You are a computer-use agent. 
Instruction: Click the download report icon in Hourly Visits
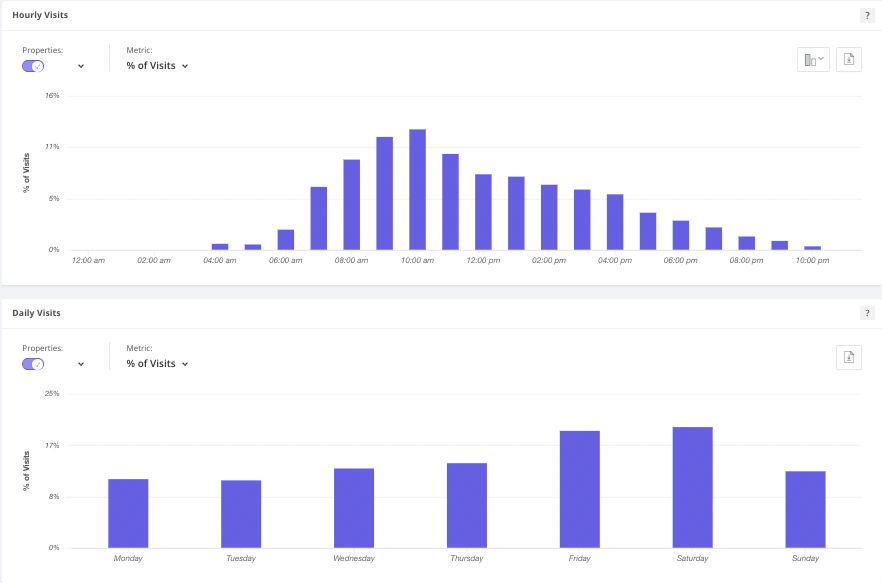[848, 59]
